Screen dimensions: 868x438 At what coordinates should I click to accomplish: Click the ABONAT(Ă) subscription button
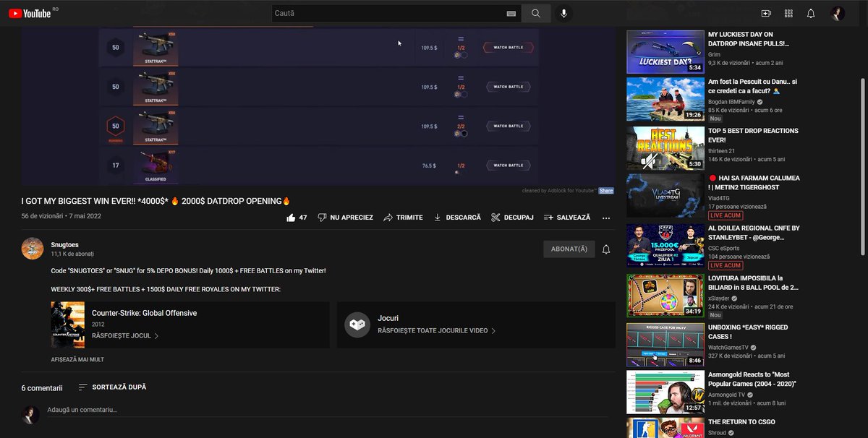pyautogui.click(x=569, y=249)
